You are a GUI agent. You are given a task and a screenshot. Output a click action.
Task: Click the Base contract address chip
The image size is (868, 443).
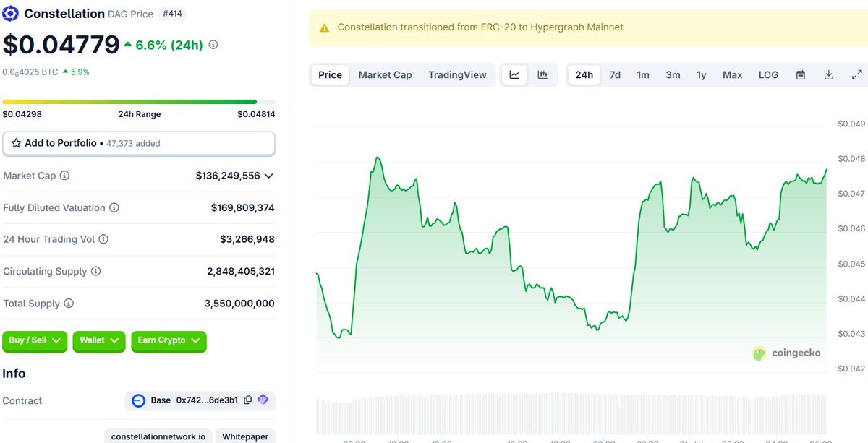(x=200, y=400)
